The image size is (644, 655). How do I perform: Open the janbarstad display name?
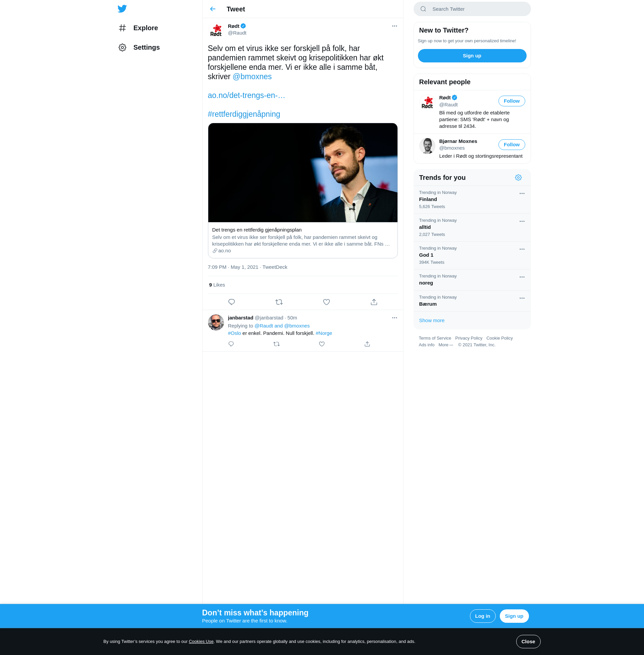tap(240, 318)
